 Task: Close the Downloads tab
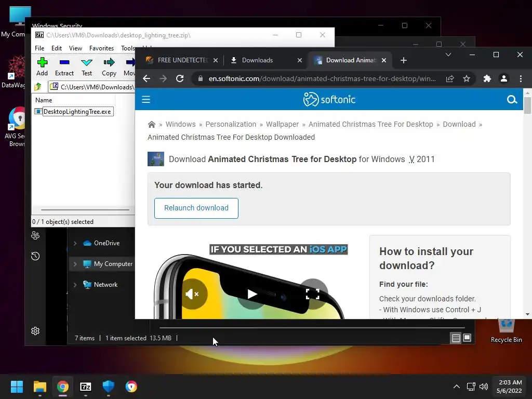(300, 60)
